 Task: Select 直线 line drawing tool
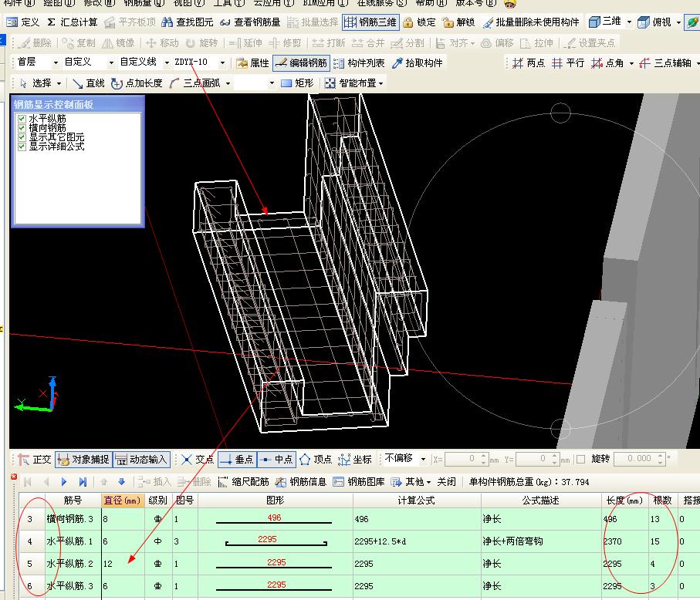89,83
